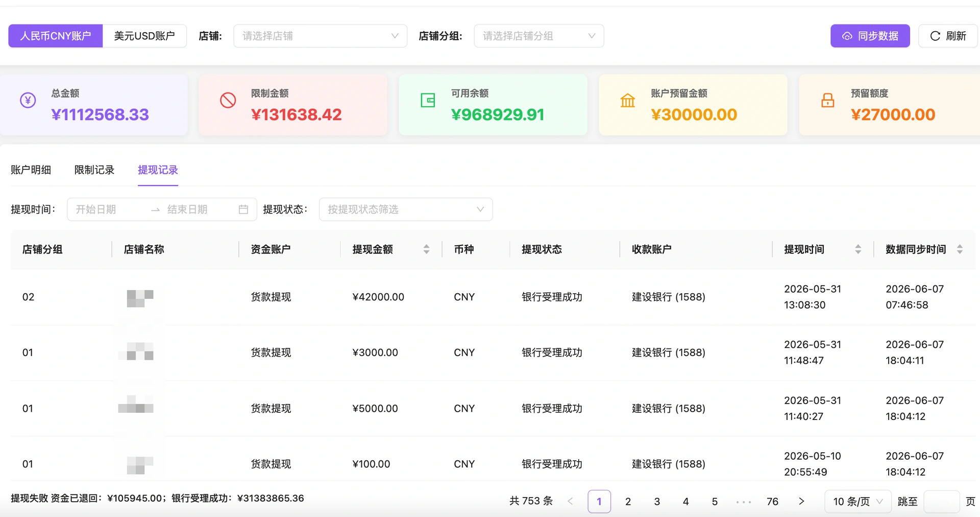Click the 店铺名称 column header
This screenshot has height=517, width=980.
point(144,249)
